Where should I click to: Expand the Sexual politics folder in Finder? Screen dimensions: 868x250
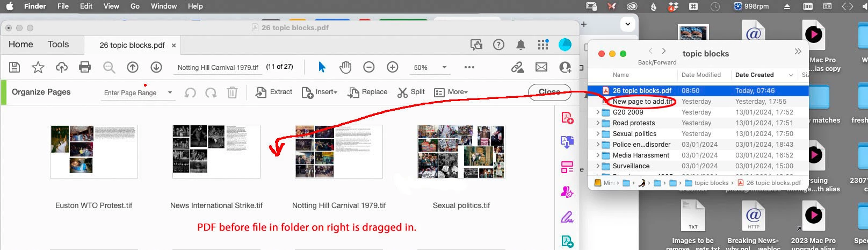tap(598, 134)
